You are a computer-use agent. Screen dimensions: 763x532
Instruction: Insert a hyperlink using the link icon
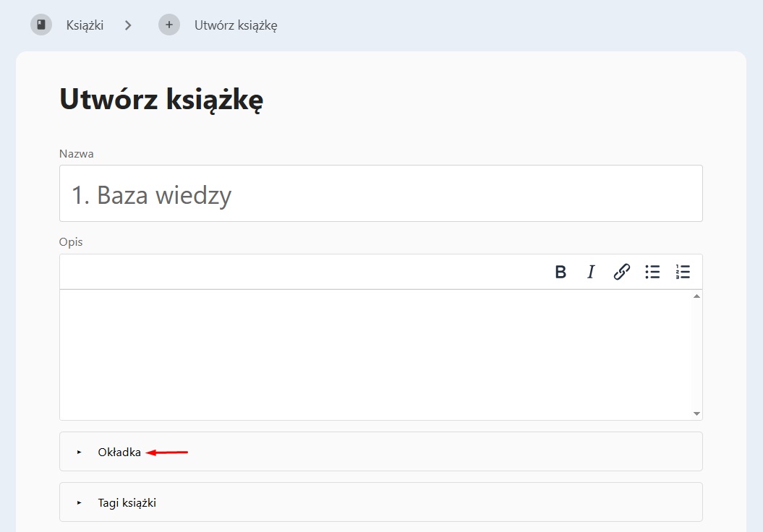[621, 272]
